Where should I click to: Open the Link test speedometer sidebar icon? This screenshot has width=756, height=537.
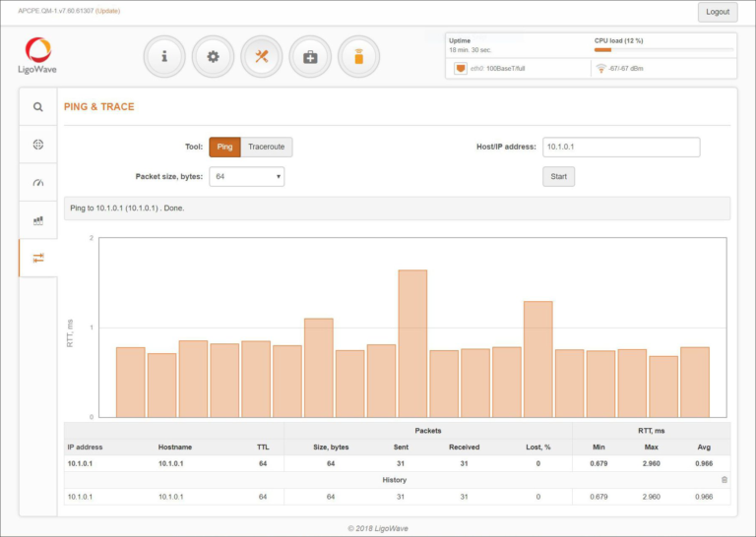38,183
